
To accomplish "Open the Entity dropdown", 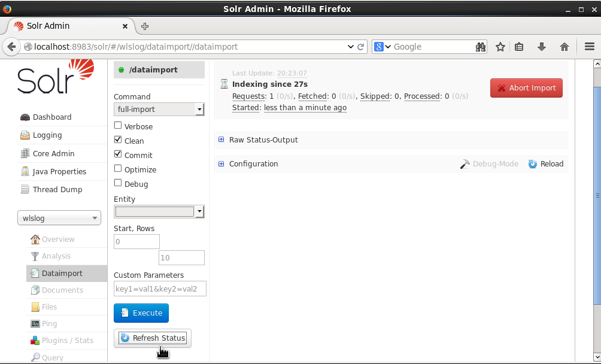I will pos(159,211).
